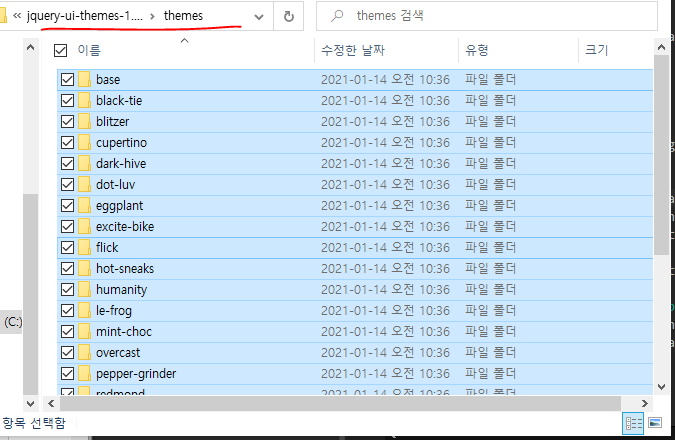This screenshot has width=675, height=440.
Task: Click the dot-luv folder icon
Action: pyautogui.click(x=84, y=185)
